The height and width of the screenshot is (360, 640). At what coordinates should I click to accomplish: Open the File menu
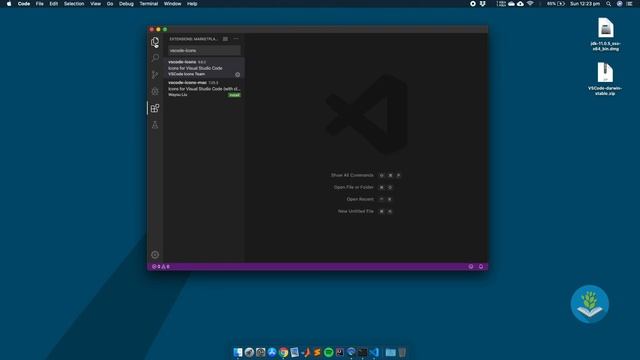[x=40, y=4]
